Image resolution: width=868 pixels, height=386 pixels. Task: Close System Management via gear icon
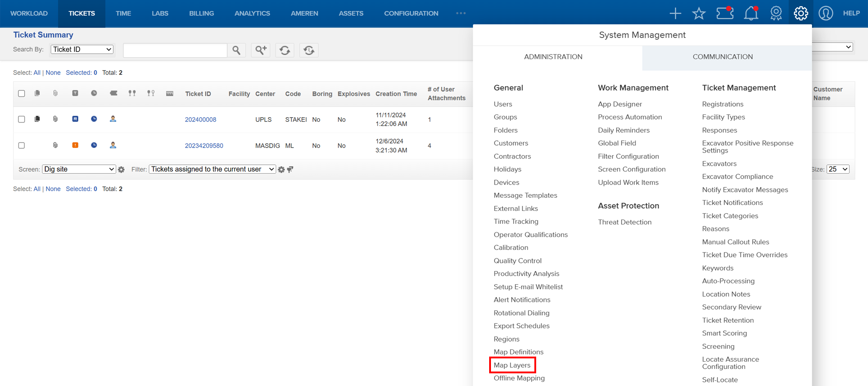[801, 14]
